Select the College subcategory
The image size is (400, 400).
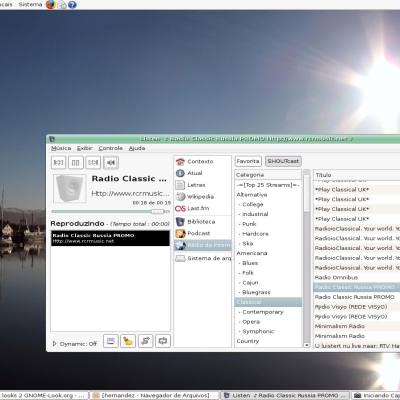point(268,204)
